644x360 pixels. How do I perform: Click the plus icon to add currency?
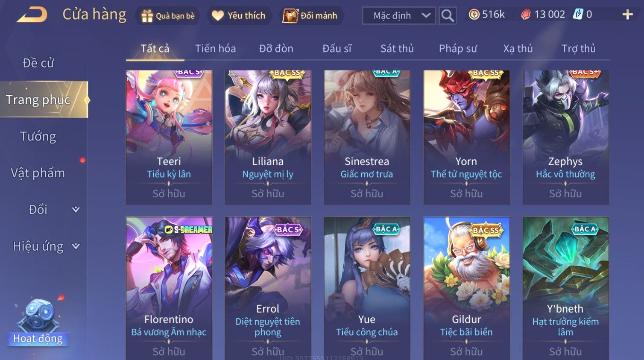(627, 15)
